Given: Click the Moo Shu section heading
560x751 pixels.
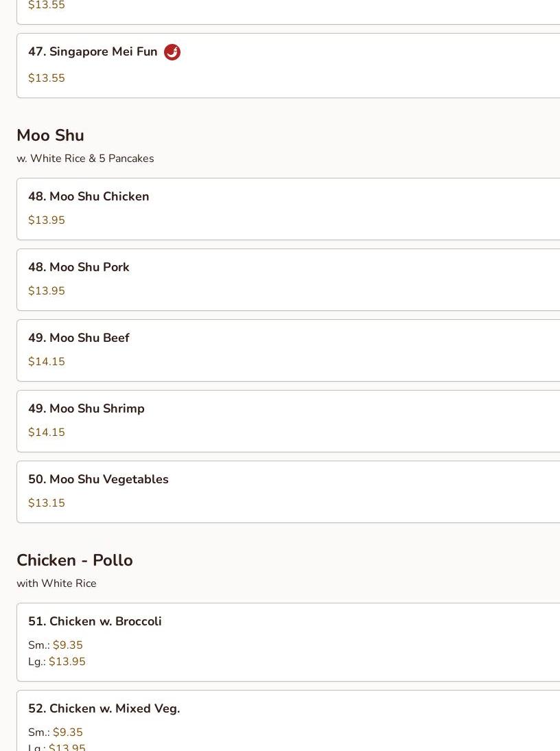Looking at the screenshot, I should click(x=50, y=135).
